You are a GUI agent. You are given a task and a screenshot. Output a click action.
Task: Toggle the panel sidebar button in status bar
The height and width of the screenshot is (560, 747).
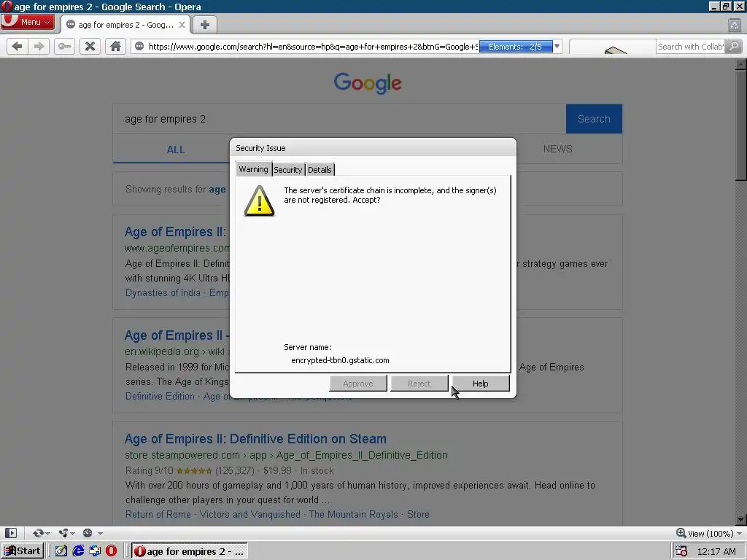10,533
